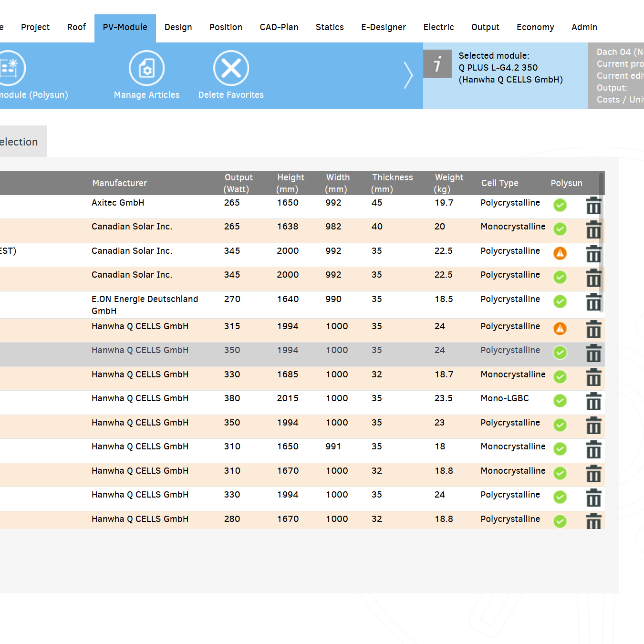The image size is (644, 644).
Task: Click trash icon for Hanwha 380 Mono-LGBC row
Action: (593, 401)
